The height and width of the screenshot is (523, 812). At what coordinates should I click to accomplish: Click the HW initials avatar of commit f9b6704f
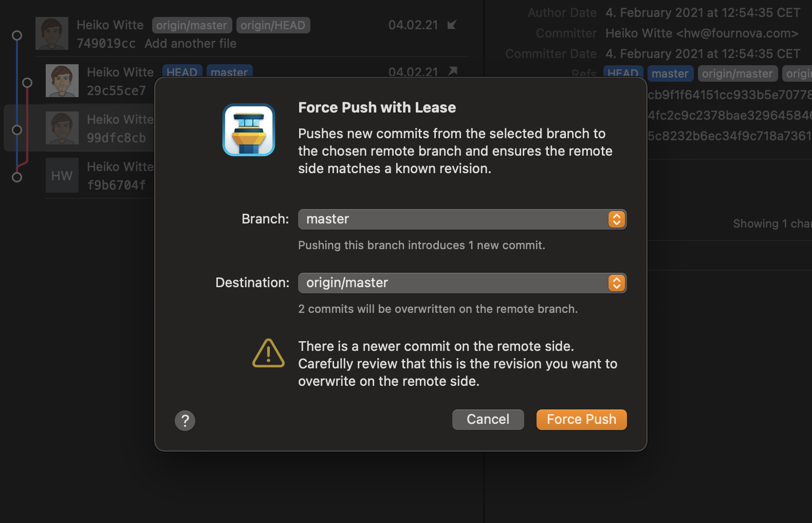pos(62,175)
